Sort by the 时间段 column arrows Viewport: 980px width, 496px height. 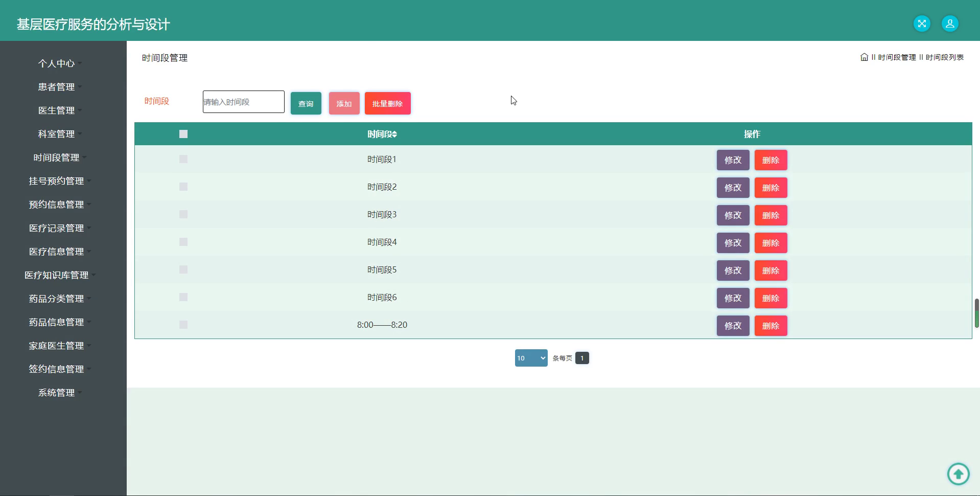394,134
